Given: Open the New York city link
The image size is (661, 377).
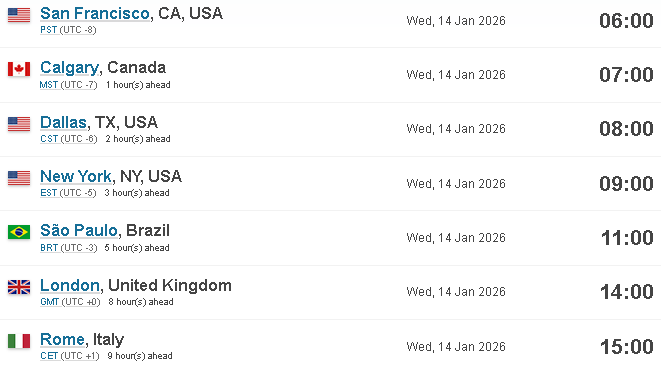Looking at the screenshot, I should [76, 176].
